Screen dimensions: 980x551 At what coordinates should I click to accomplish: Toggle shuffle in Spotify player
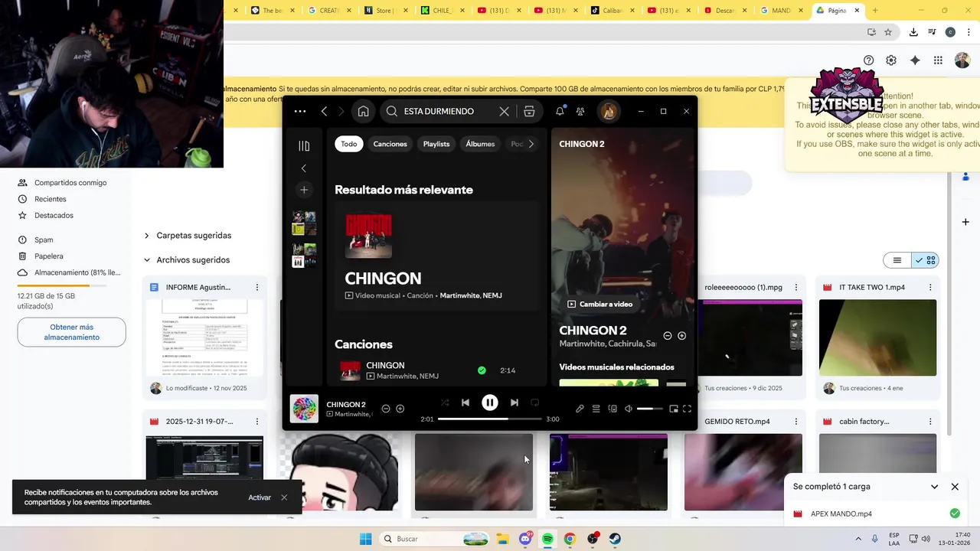445,403
